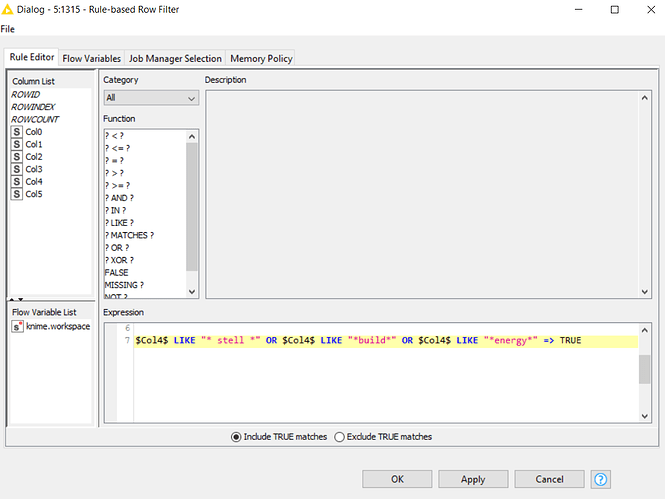Click the split pane collapse arrows above Flow Variable List
The width and height of the screenshot is (665, 499).
coord(16,299)
